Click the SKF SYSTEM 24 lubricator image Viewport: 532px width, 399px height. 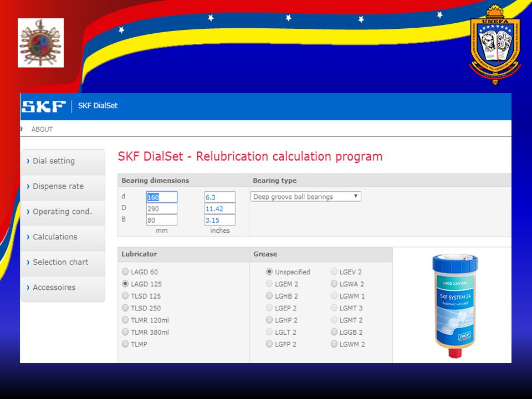coord(455,305)
